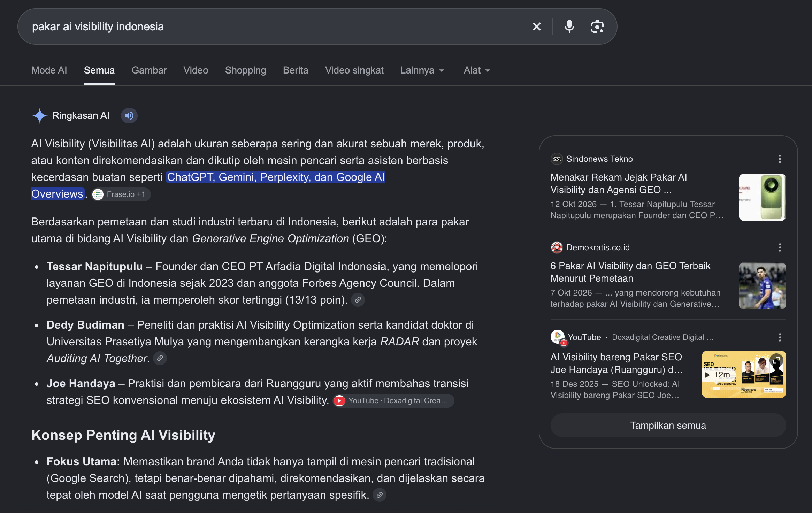The height and width of the screenshot is (513, 812).
Task: Open the Video singkat tab
Action: (x=354, y=70)
